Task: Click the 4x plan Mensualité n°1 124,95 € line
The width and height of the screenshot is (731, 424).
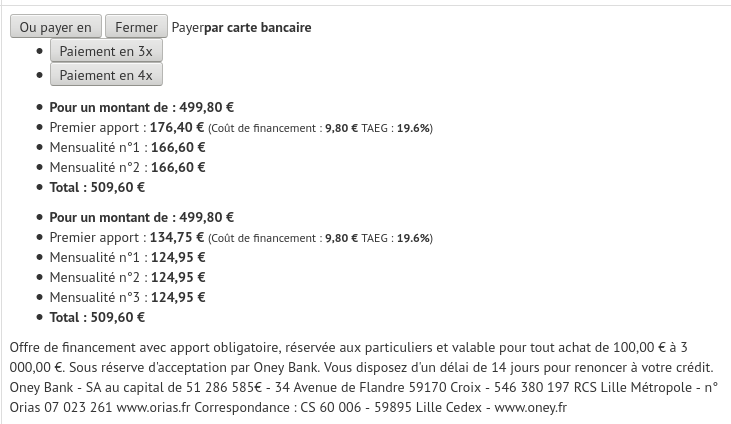Action: [x=127, y=257]
